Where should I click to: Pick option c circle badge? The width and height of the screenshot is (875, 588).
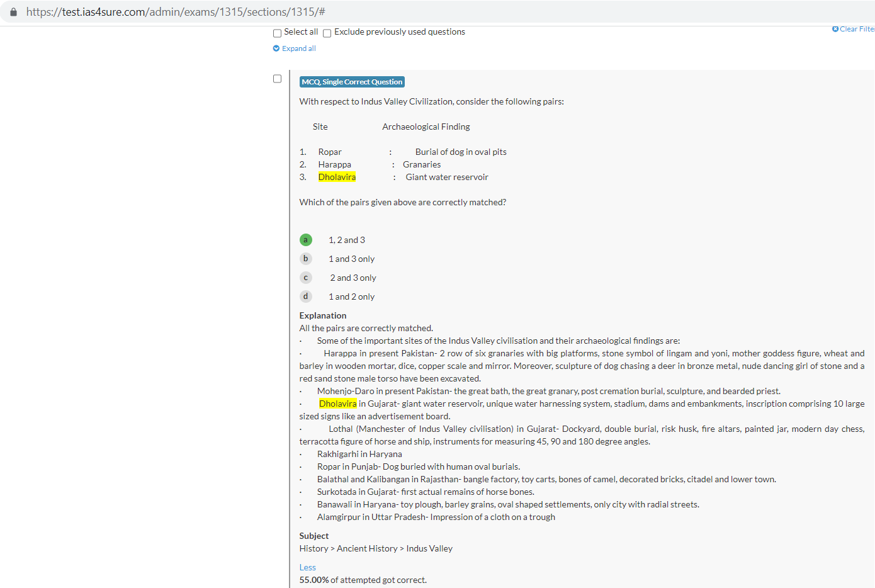tap(306, 278)
